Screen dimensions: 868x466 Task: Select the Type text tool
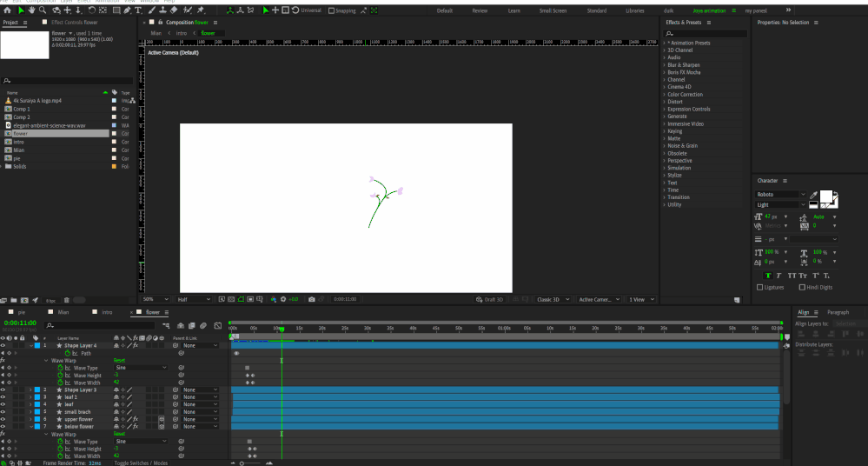(138, 10)
